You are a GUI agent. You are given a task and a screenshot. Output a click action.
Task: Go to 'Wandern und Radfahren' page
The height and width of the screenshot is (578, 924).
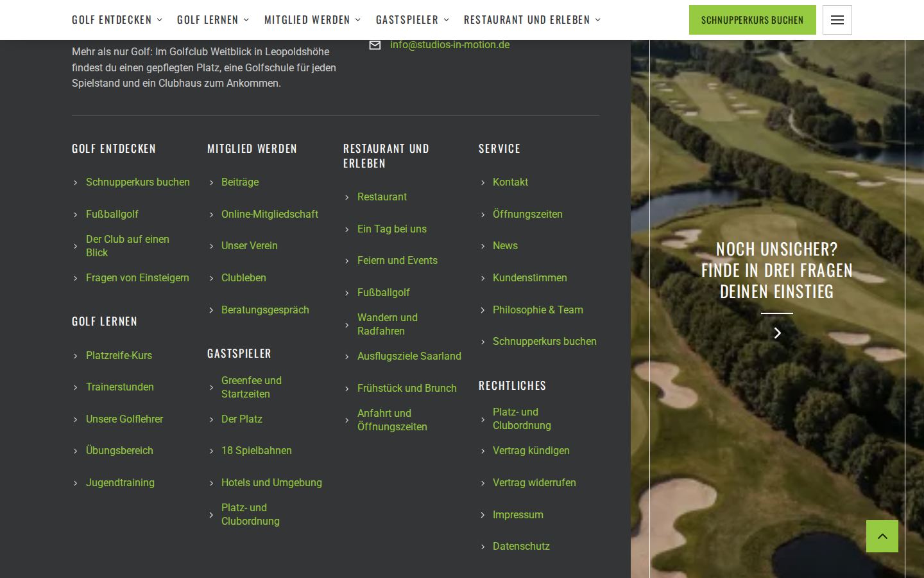click(x=388, y=324)
